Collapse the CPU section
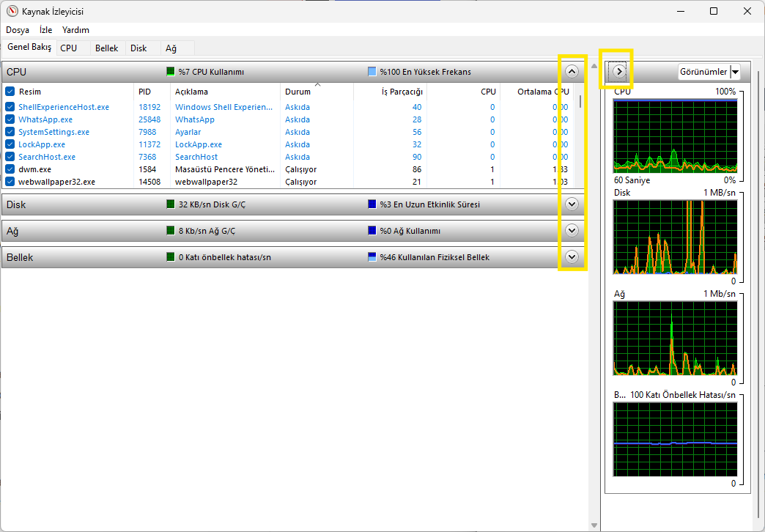This screenshot has height=532, width=765. (x=572, y=72)
